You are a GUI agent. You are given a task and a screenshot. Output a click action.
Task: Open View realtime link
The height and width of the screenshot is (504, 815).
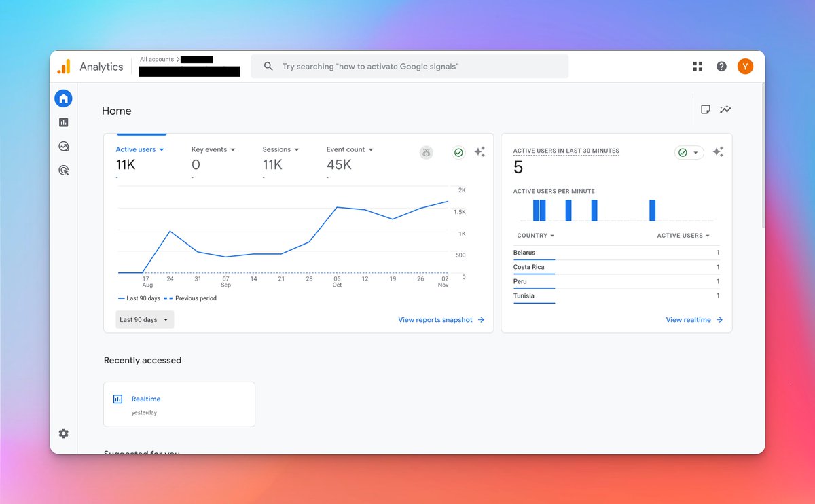[x=693, y=319]
